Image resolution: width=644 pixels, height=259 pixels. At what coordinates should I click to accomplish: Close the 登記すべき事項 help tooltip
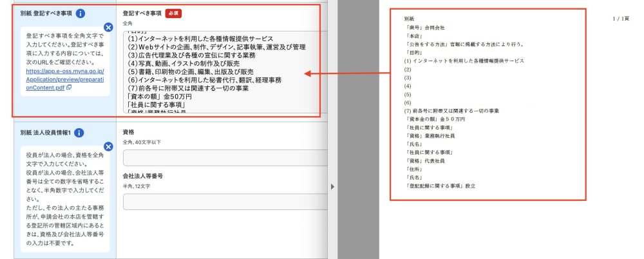[x=108, y=27]
